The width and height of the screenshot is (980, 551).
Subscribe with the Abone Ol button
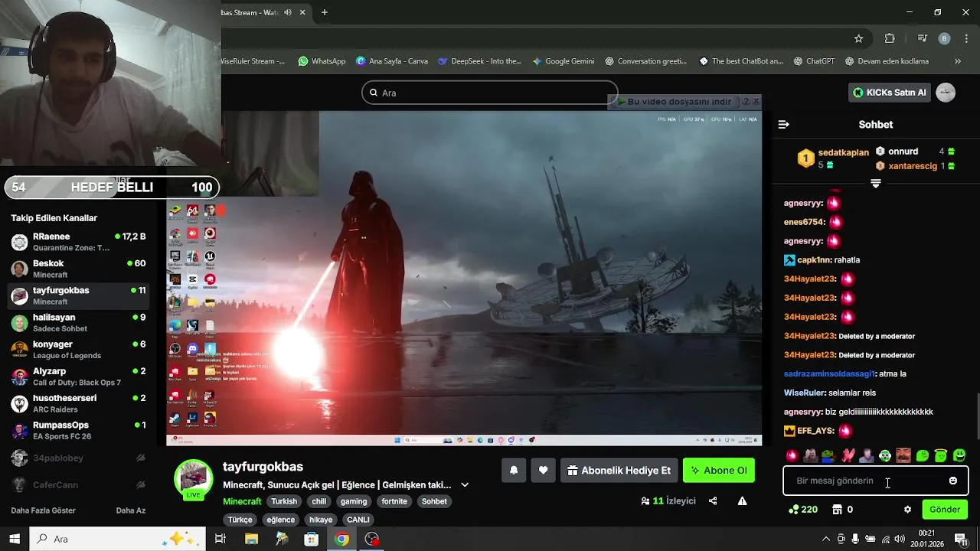click(x=719, y=470)
